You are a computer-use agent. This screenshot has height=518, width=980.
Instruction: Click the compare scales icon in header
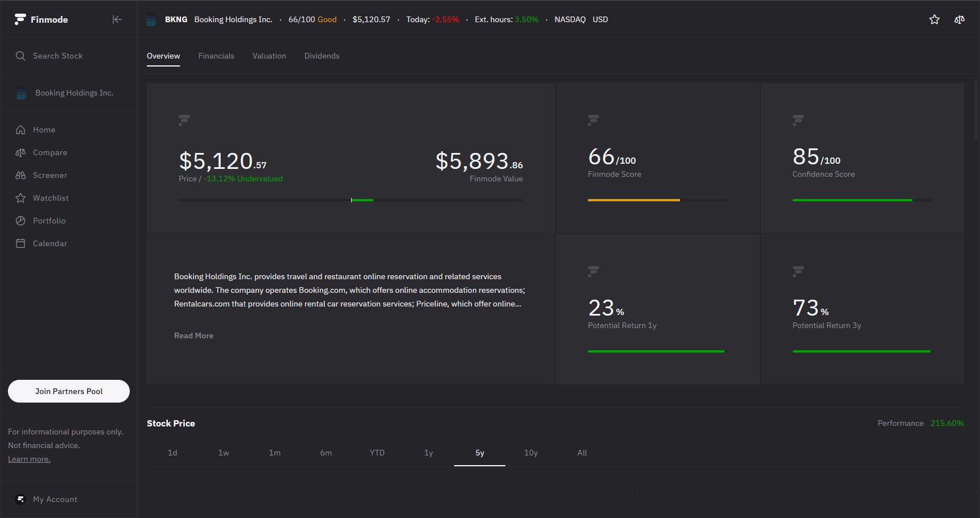click(x=960, y=19)
